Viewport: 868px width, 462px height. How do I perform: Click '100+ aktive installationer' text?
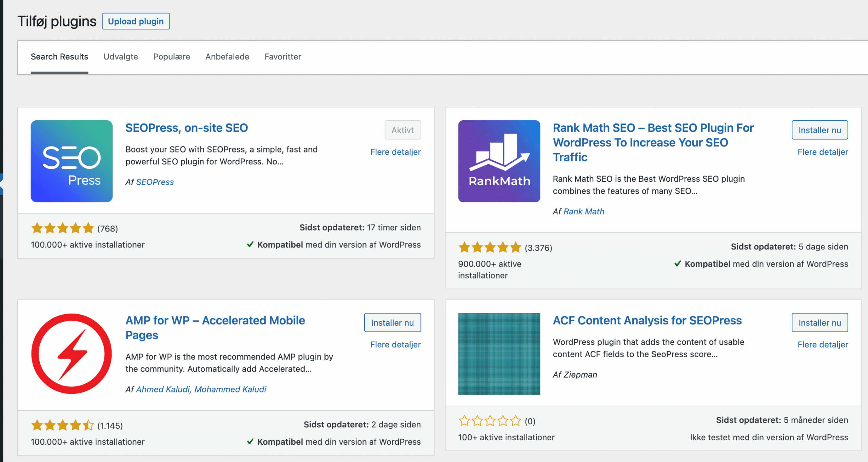tap(506, 437)
